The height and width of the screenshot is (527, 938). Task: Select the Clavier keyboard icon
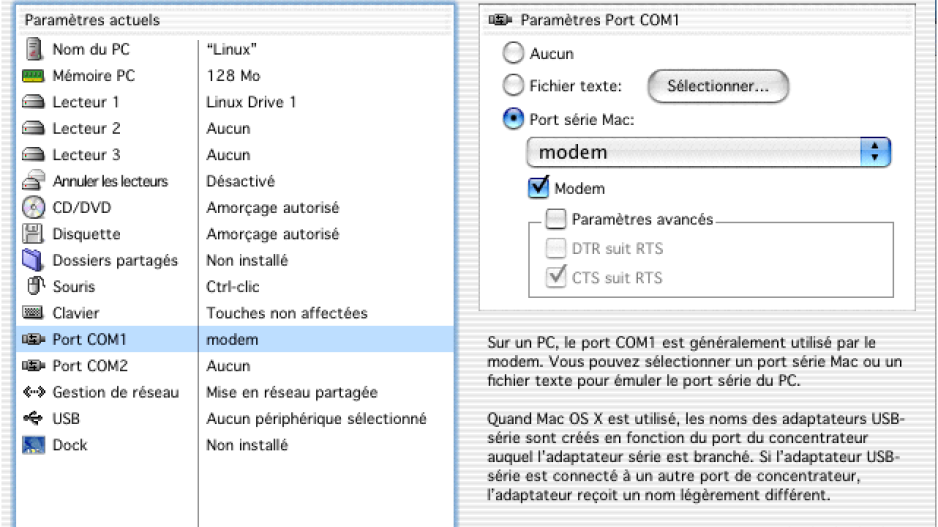tap(33, 313)
